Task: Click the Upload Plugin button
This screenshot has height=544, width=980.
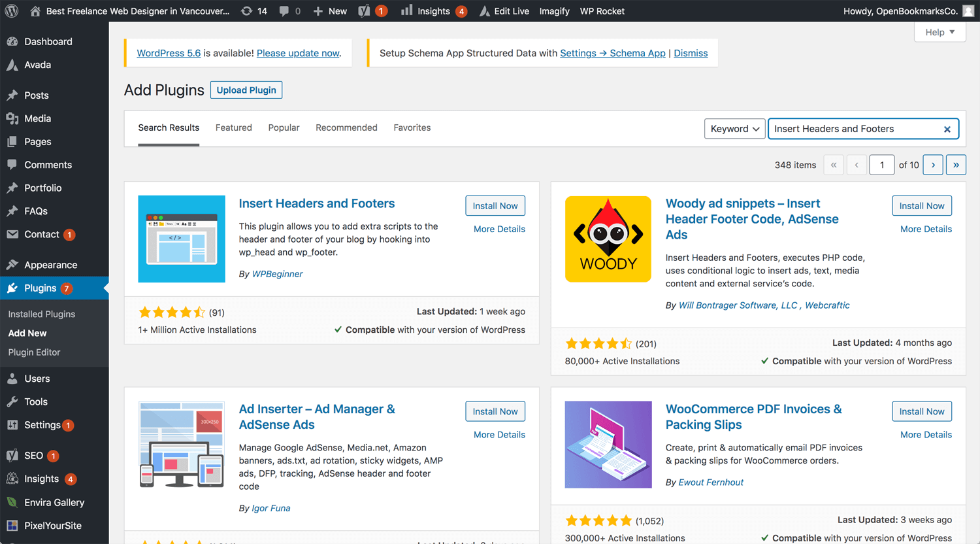Action: (246, 90)
